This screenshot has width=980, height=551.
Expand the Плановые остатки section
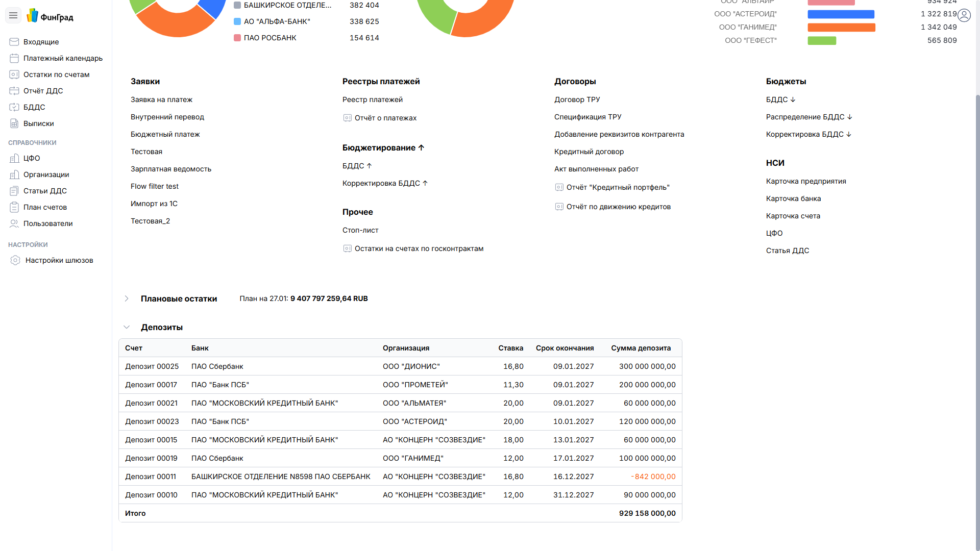(x=127, y=298)
